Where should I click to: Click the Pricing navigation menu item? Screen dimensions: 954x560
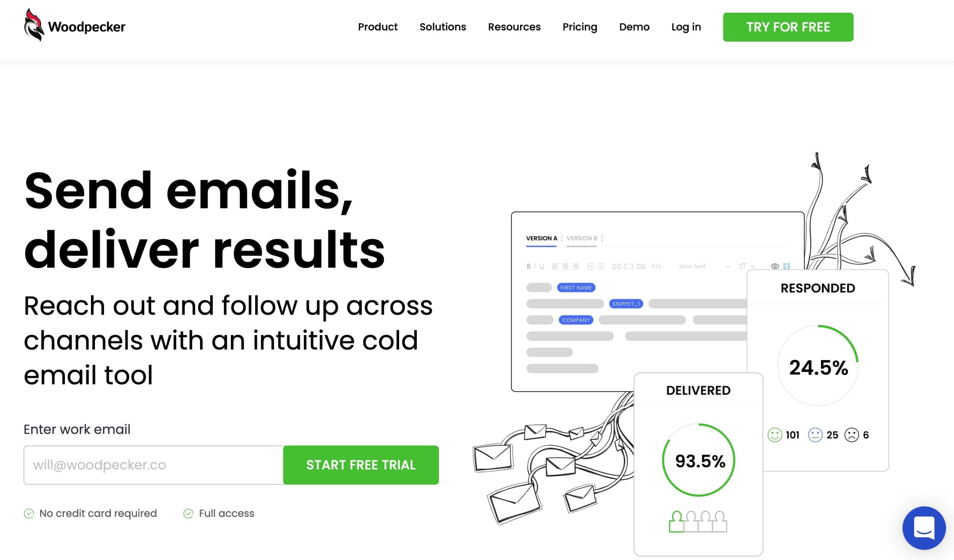click(x=580, y=27)
